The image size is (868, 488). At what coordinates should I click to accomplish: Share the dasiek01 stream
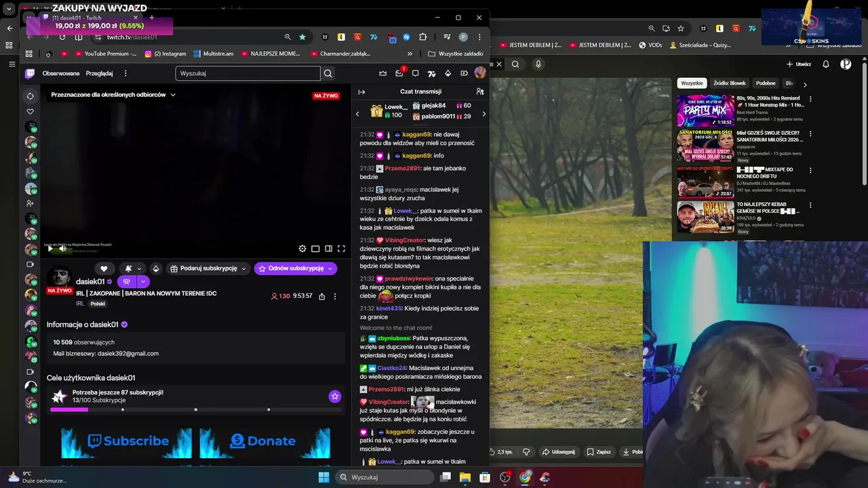click(321, 296)
